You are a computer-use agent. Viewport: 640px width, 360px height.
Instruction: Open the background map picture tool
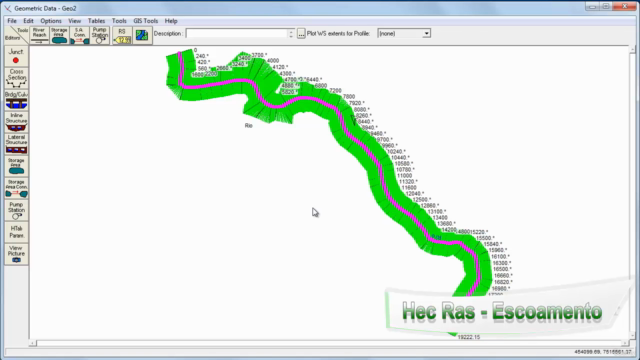tap(142, 36)
